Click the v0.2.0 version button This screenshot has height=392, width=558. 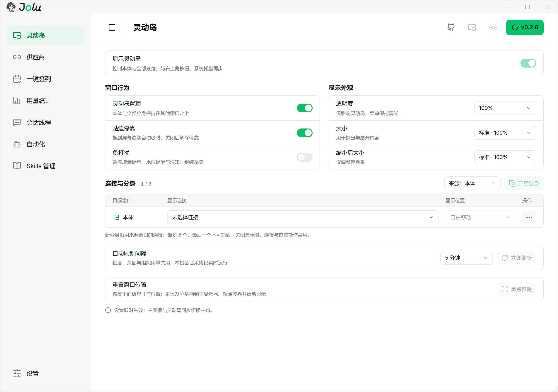[x=525, y=27]
